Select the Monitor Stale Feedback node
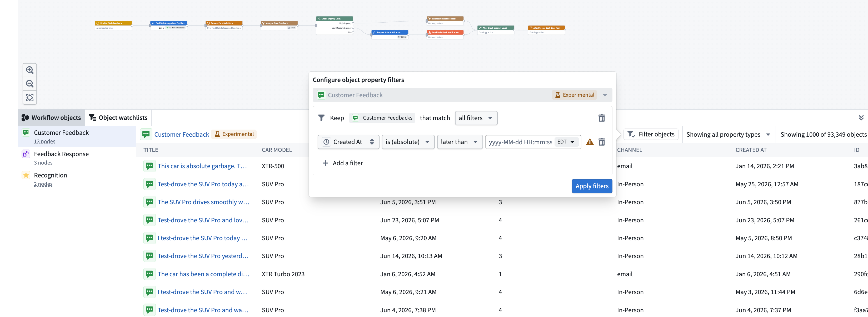This screenshot has height=317, width=868. pos(113,25)
